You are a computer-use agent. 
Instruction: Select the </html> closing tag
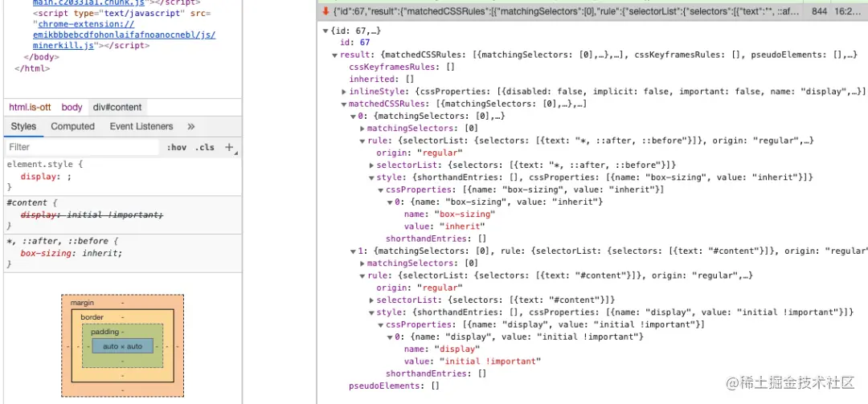point(32,69)
